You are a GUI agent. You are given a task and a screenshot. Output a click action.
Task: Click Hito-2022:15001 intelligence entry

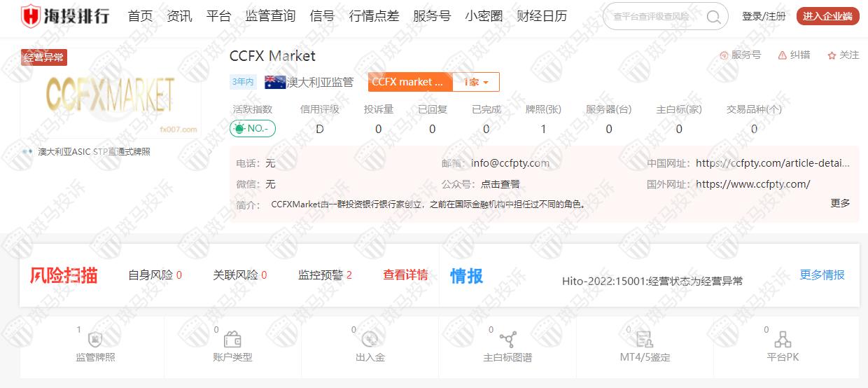[652, 281]
